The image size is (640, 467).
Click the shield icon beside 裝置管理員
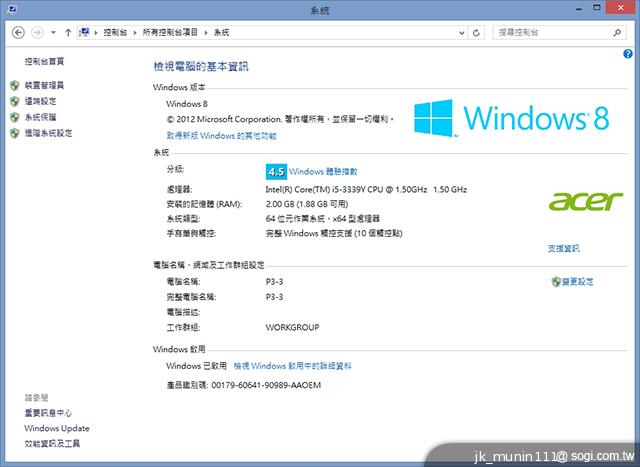point(15,85)
